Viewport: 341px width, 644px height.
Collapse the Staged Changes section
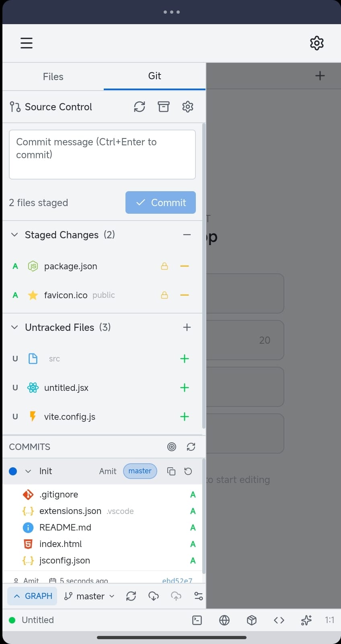(14, 235)
